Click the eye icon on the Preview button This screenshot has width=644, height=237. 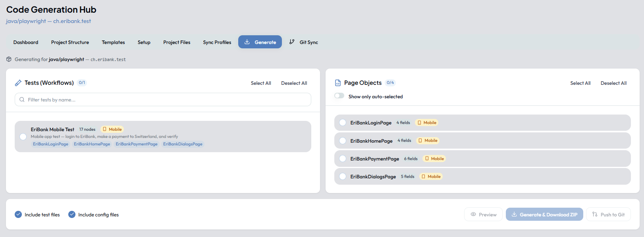coord(473,214)
